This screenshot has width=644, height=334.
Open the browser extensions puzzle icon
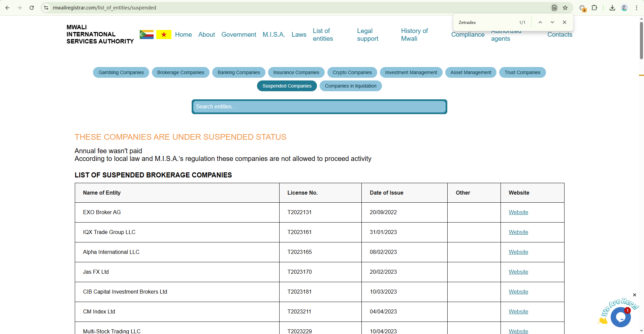594,8
